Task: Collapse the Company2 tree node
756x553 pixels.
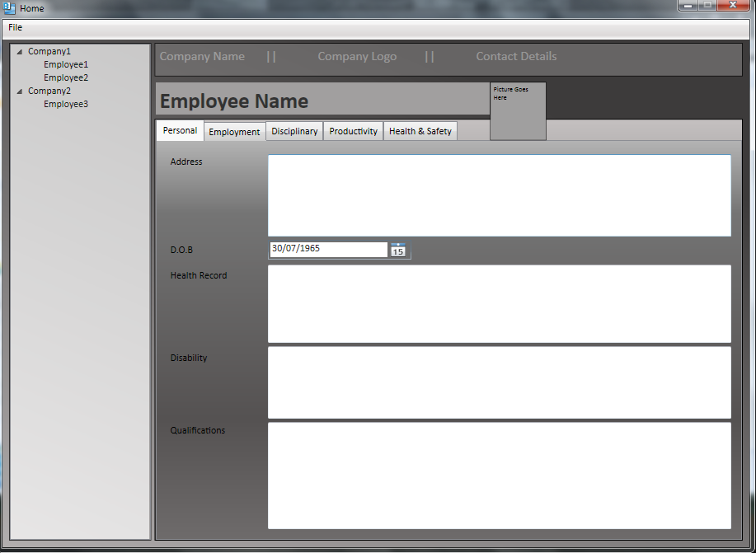Action: pyautogui.click(x=20, y=91)
